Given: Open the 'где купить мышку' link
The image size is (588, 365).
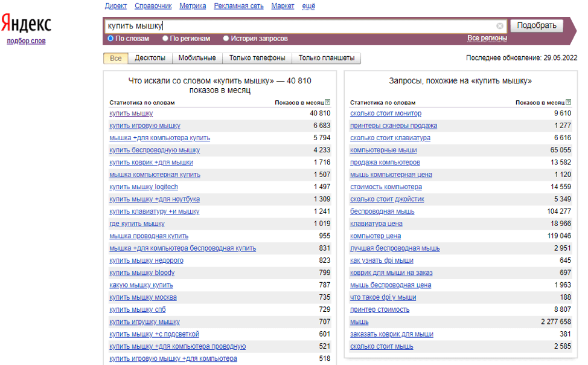Looking at the screenshot, I should (x=137, y=224).
